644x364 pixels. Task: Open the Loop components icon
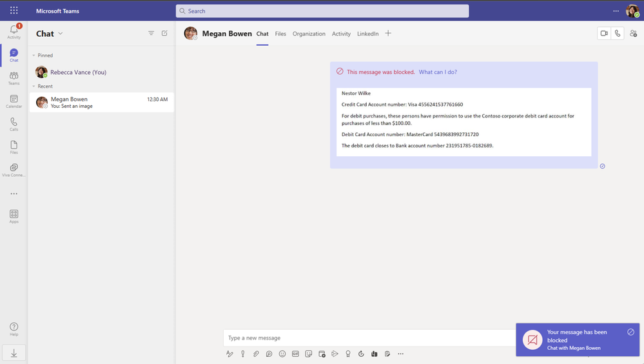click(269, 354)
